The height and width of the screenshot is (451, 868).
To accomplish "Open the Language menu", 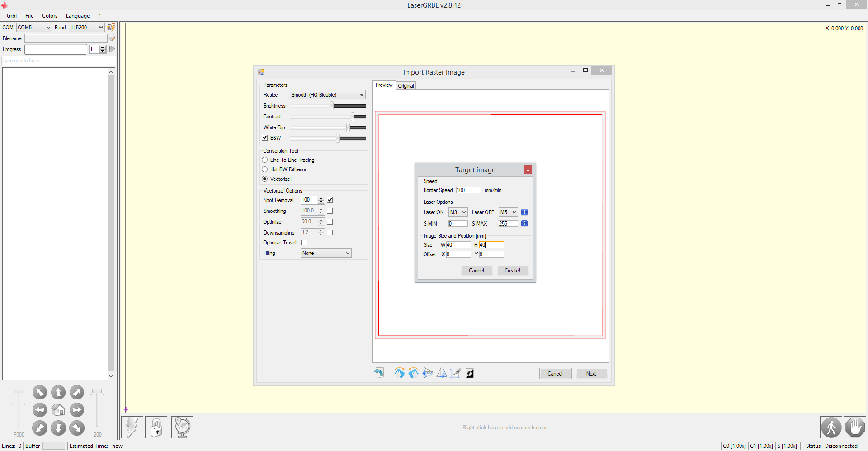I will pos(78,16).
